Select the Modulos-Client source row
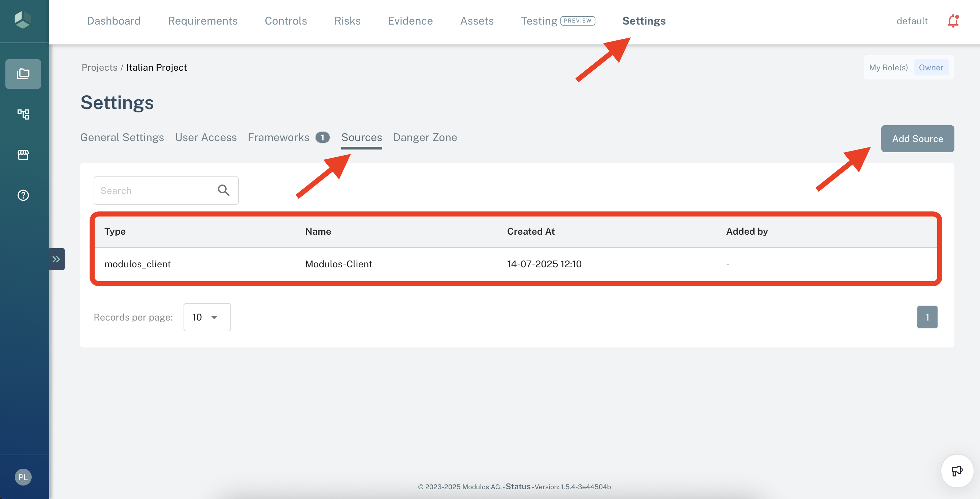 [x=338, y=264]
